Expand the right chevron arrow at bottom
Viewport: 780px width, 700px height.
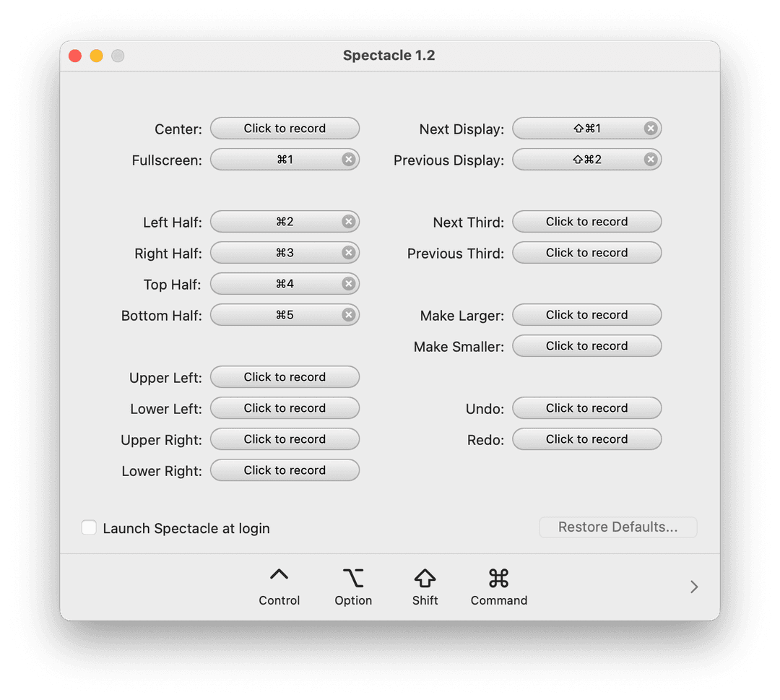click(693, 587)
